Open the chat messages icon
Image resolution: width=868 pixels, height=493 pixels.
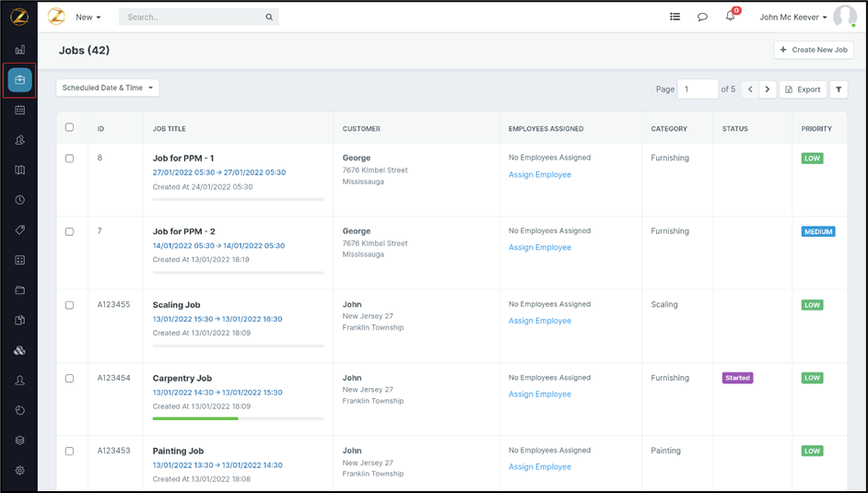coord(702,17)
